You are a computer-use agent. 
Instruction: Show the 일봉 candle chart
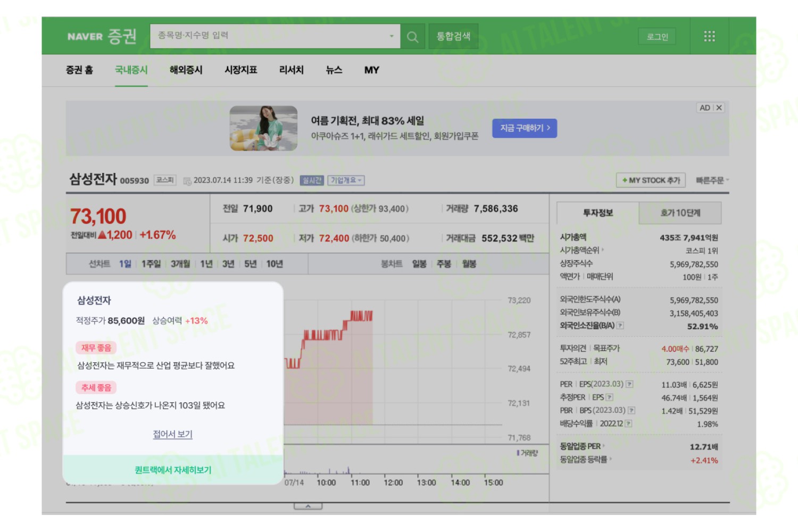[419, 264]
